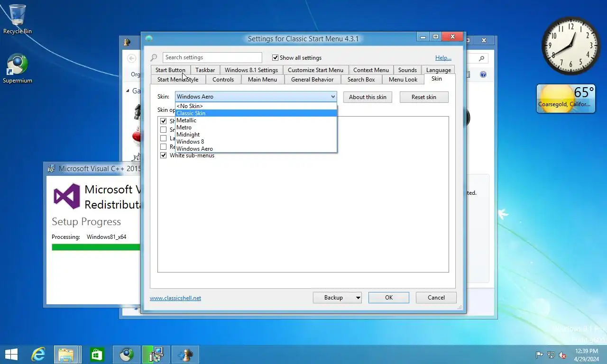Click the blue help icon in Games window
The image size is (607, 364).
coord(483,74)
